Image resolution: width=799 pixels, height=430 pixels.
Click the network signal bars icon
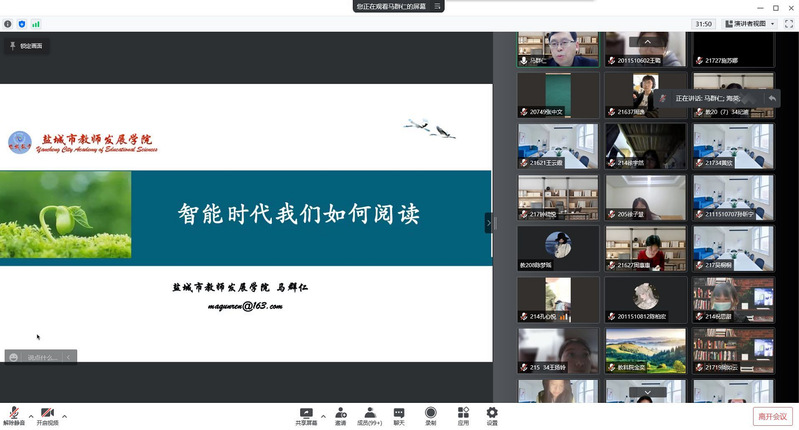click(x=36, y=23)
